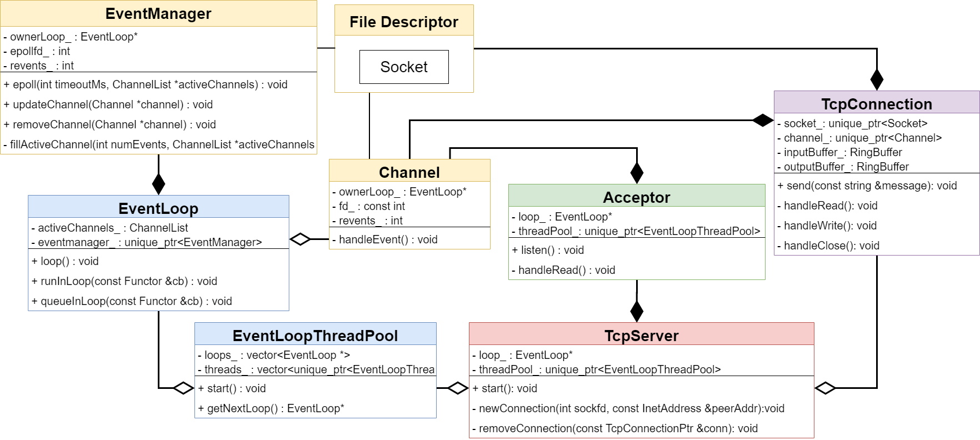Select the 'inputBuffer_: RingBuffer' attribute
The width and height of the screenshot is (980, 440).
(x=839, y=153)
